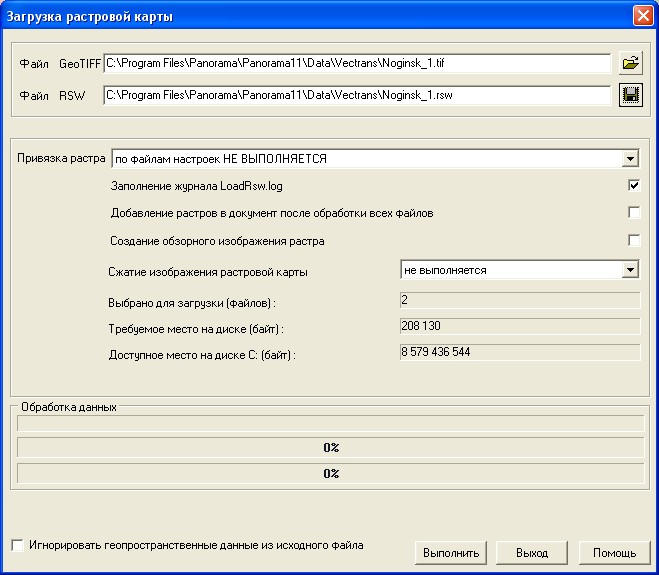Click the top empty progress bar
This screenshot has width=659, height=575.
pos(330,423)
